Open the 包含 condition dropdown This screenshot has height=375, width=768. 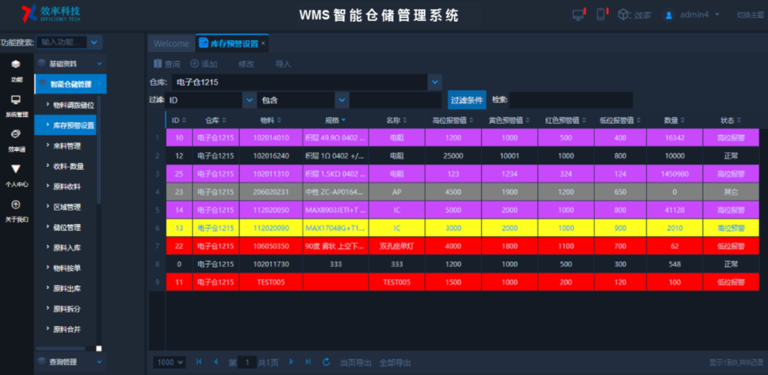pyautogui.click(x=341, y=100)
